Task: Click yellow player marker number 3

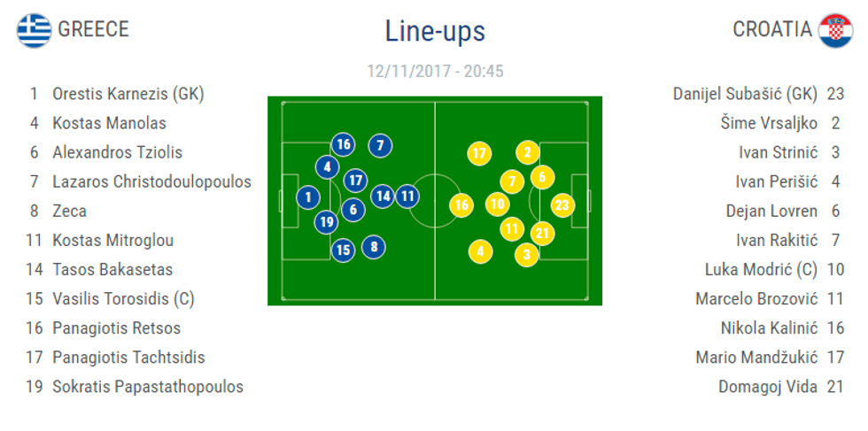Action: coord(527,255)
